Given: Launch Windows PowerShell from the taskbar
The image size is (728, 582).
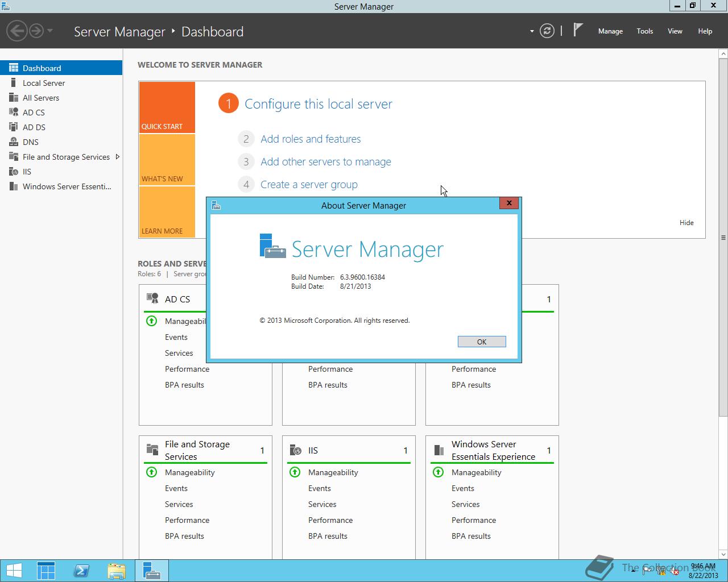Looking at the screenshot, I should pyautogui.click(x=81, y=570).
